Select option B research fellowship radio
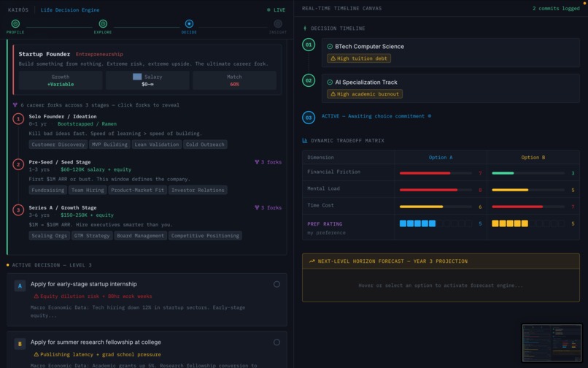Screen dimensions: 588x368 click(276, 342)
